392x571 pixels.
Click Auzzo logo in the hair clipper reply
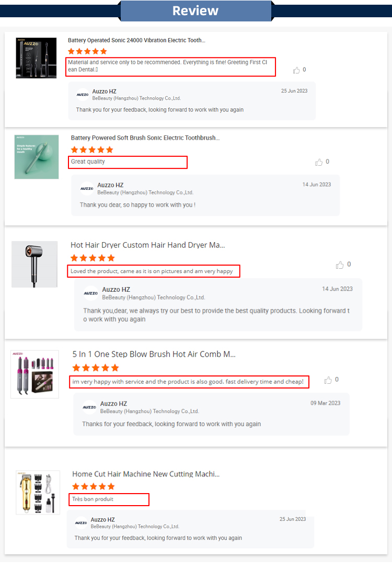pos(81,523)
